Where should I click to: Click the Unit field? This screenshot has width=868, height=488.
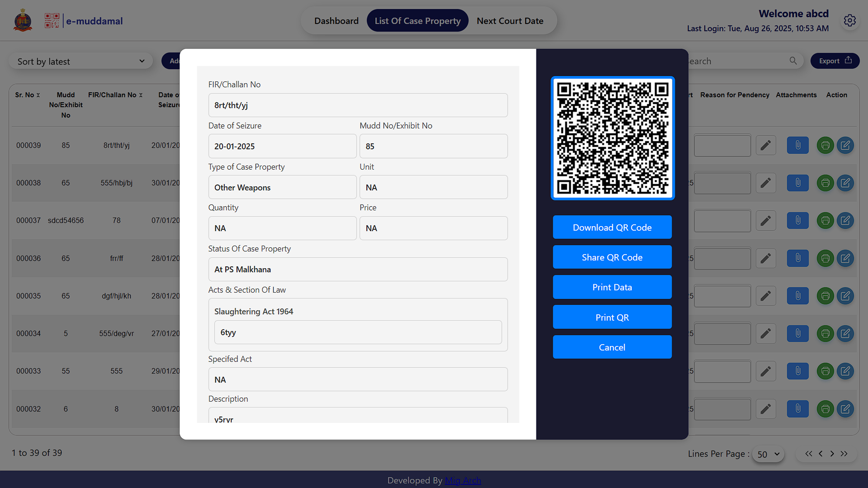(433, 187)
